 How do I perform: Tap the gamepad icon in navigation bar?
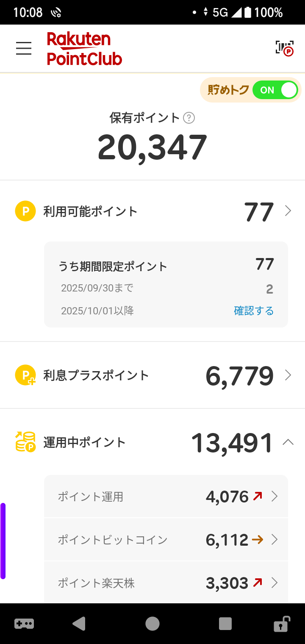click(24, 624)
